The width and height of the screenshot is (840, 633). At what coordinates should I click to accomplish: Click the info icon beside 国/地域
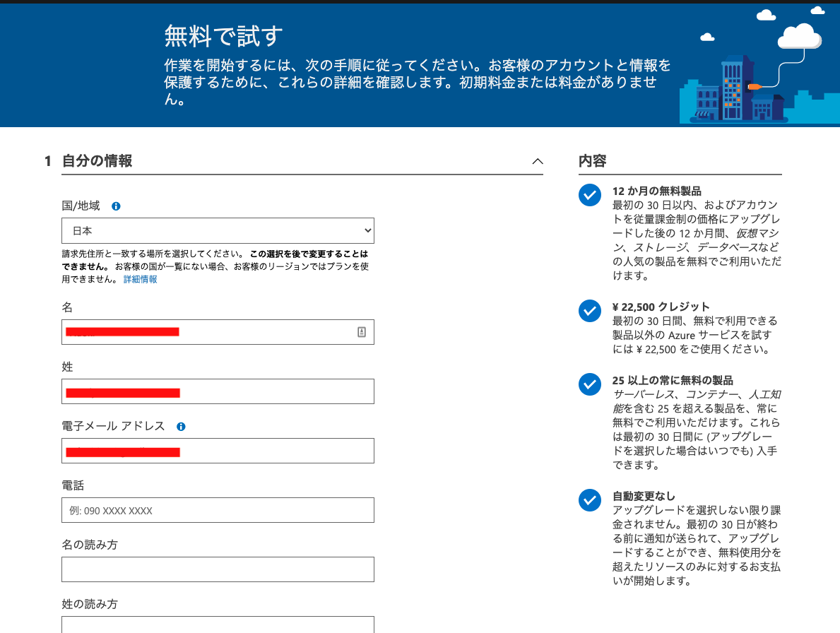116,206
